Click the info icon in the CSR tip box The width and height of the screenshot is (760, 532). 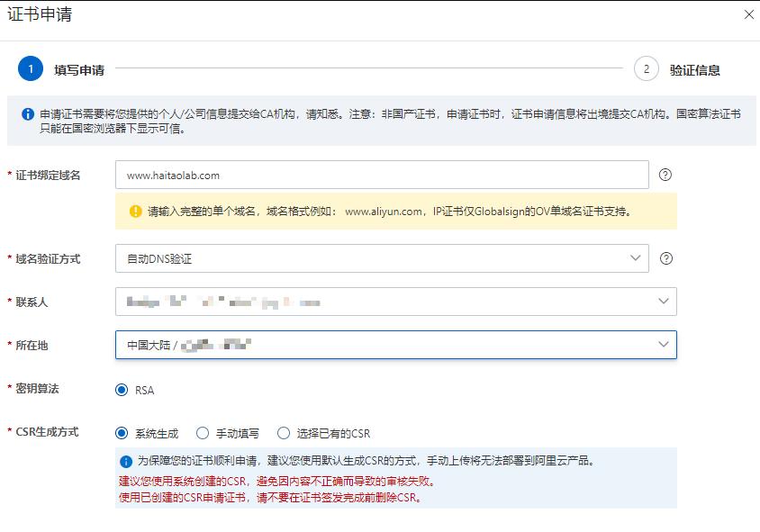(128, 461)
